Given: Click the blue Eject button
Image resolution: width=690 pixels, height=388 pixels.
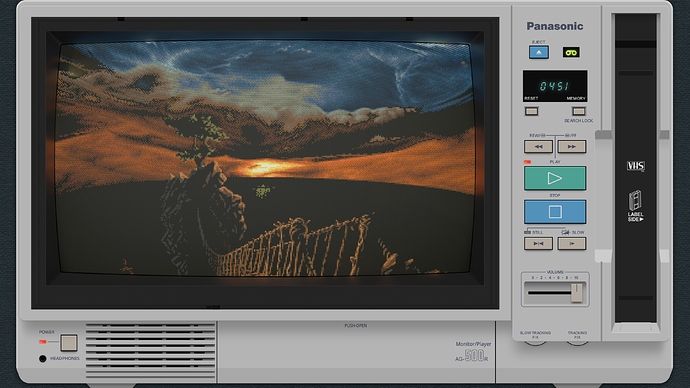Looking at the screenshot, I should [539, 52].
